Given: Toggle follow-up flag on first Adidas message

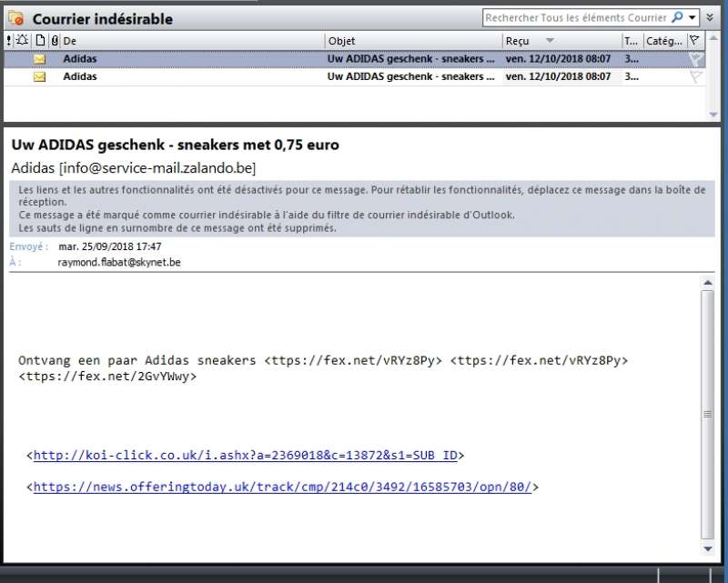Looking at the screenshot, I should click(695, 59).
